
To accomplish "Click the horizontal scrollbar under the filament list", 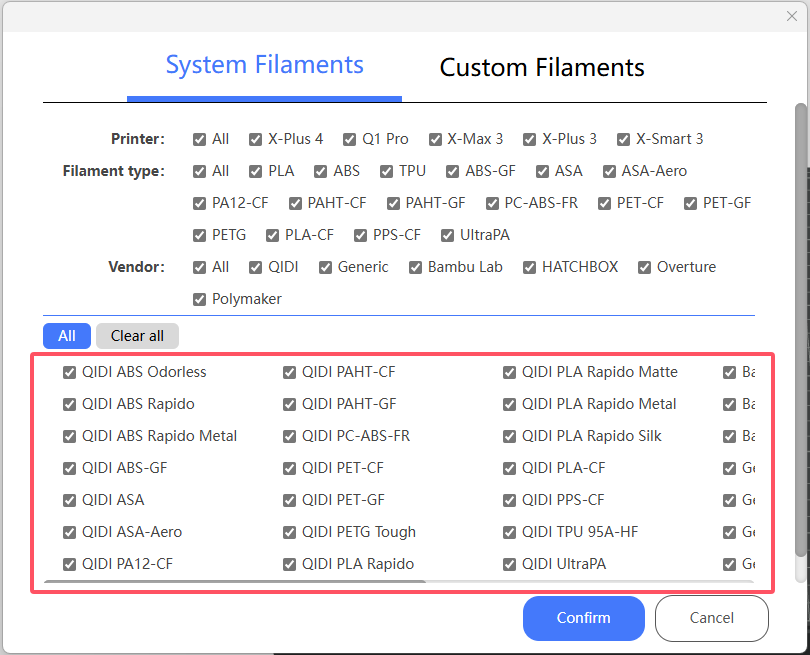I will pyautogui.click(x=235, y=581).
